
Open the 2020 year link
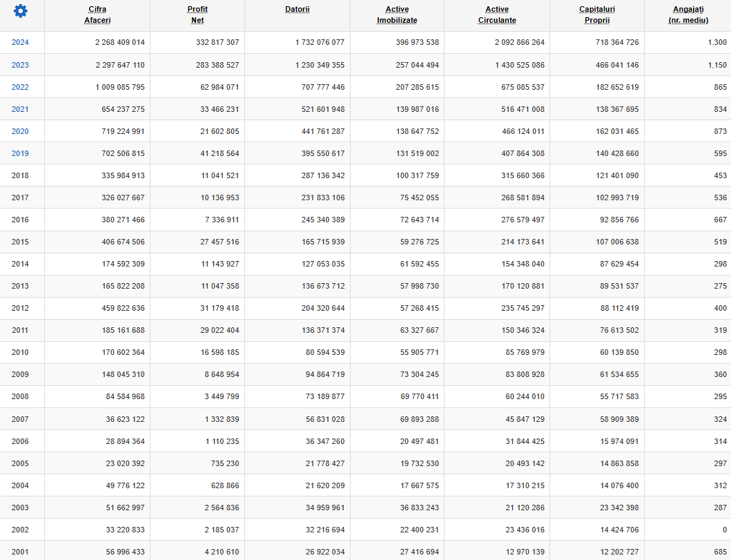pos(20,131)
